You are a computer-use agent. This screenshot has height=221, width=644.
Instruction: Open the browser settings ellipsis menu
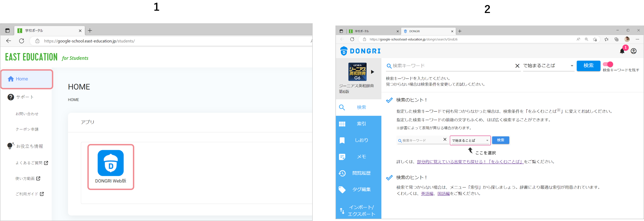[x=637, y=39]
